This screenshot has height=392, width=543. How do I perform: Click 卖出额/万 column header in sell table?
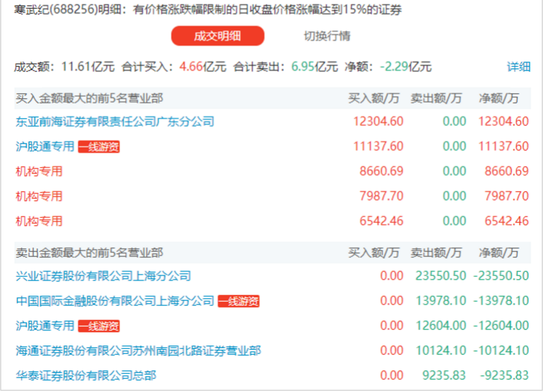436,253
